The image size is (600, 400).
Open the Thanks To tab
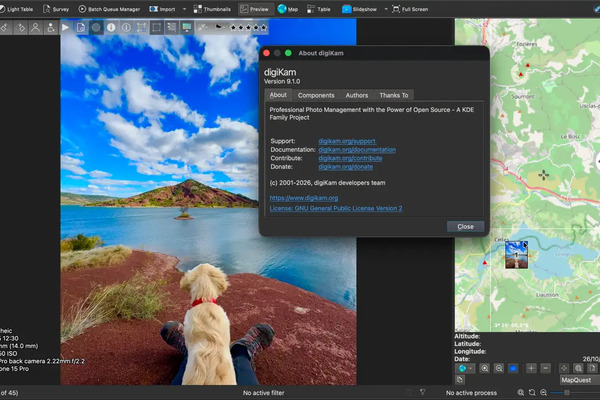[394, 95]
